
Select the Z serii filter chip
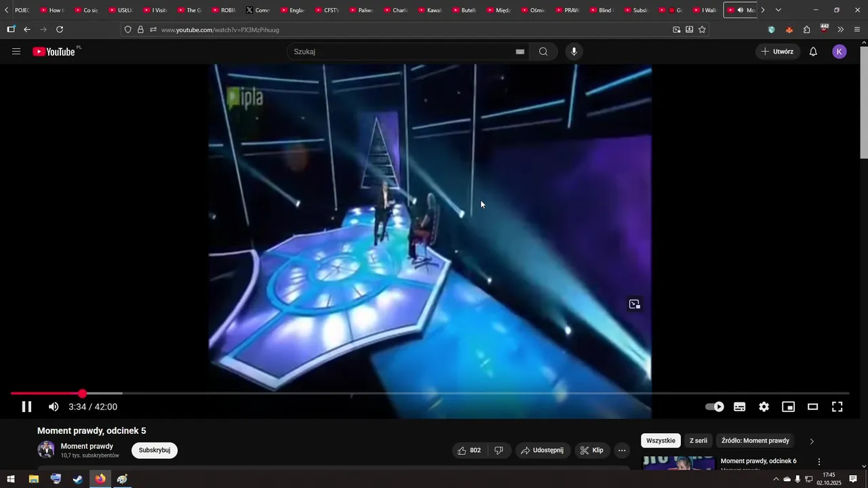click(698, 441)
